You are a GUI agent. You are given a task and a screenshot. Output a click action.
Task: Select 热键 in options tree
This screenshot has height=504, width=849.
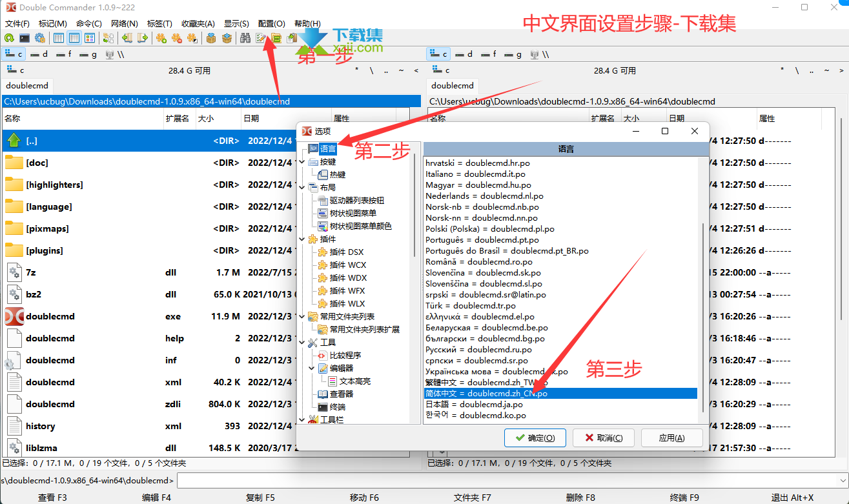(338, 174)
